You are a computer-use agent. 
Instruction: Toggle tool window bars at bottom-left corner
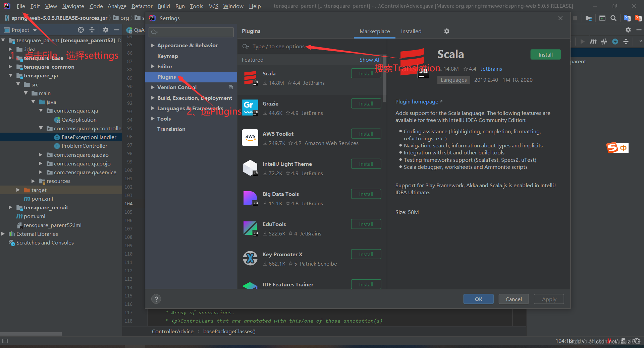5,341
